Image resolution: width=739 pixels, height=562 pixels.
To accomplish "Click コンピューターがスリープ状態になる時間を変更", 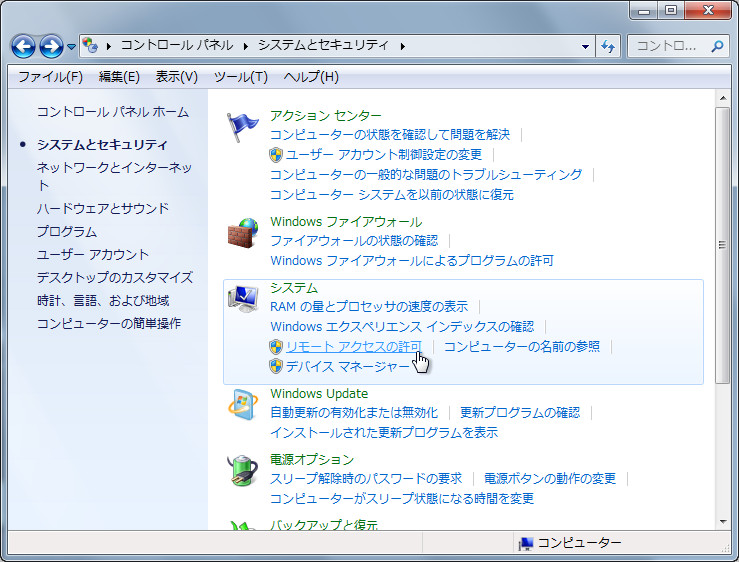I will click(402, 499).
